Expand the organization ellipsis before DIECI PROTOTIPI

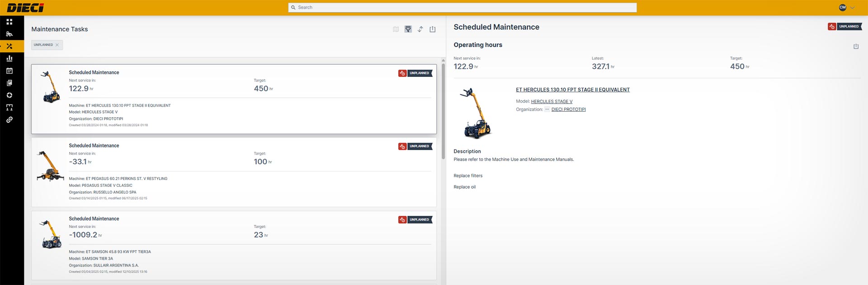point(547,109)
